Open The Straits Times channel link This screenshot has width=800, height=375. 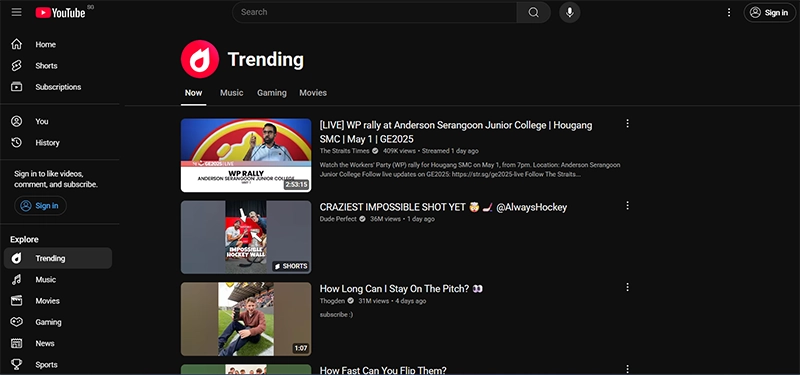point(344,151)
